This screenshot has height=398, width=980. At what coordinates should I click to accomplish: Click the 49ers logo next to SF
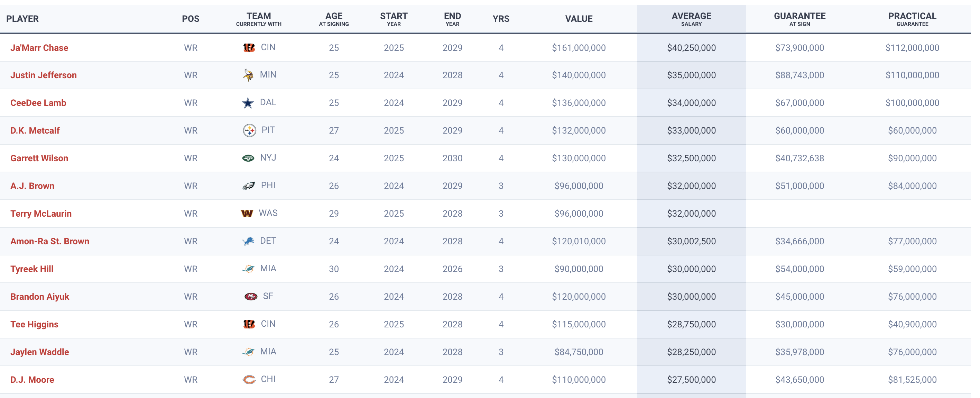click(251, 297)
